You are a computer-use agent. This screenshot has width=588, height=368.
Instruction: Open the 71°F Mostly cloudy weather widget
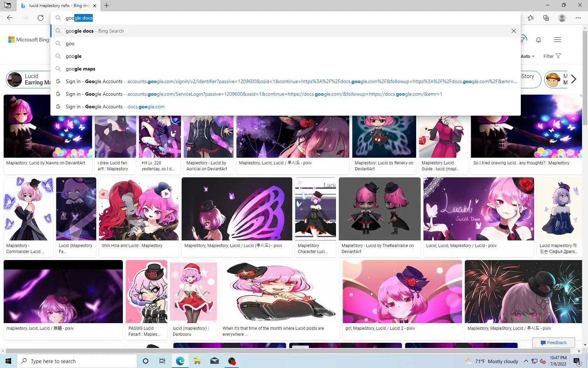491,361
